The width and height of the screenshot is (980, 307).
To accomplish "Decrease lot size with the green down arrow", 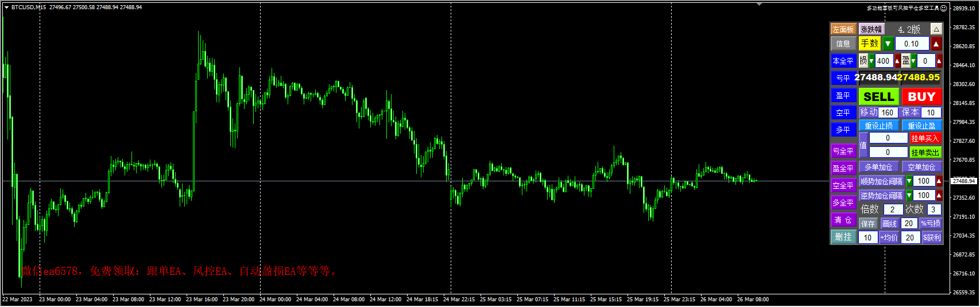I will (x=888, y=44).
